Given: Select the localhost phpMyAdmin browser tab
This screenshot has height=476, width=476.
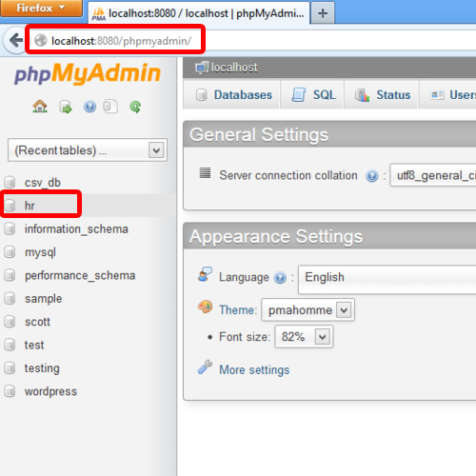Looking at the screenshot, I should [199, 13].
